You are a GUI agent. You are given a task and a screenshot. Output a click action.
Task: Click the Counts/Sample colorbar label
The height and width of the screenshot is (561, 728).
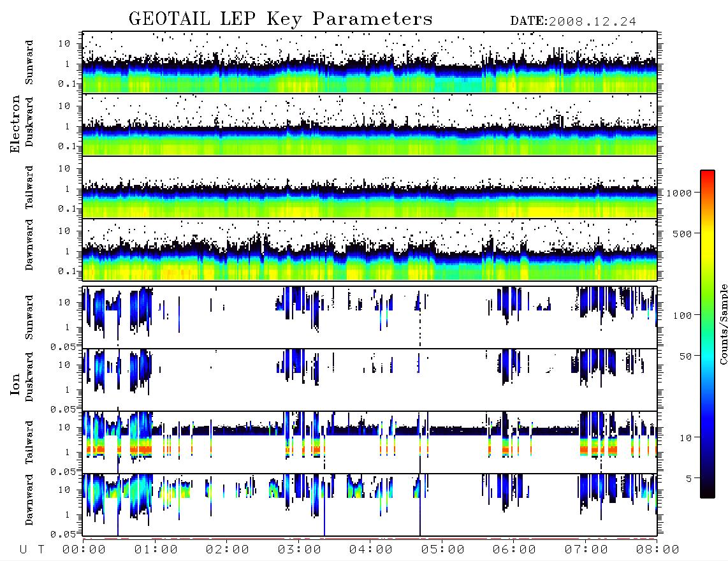(724, 324)
